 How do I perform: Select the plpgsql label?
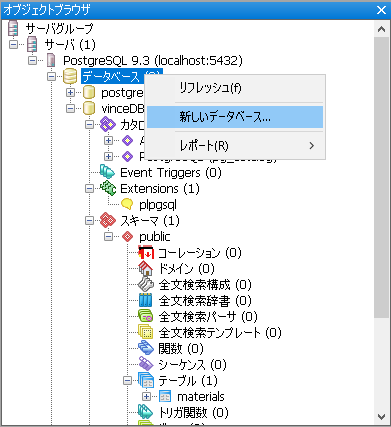point(158,204)
